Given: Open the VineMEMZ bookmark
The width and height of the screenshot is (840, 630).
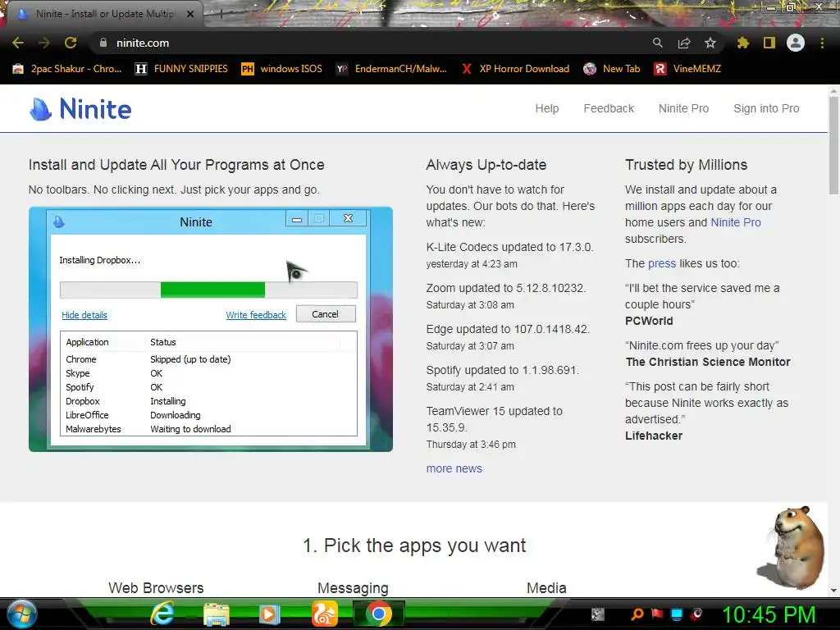Looking at the screenshot, I should pos(687,69).
